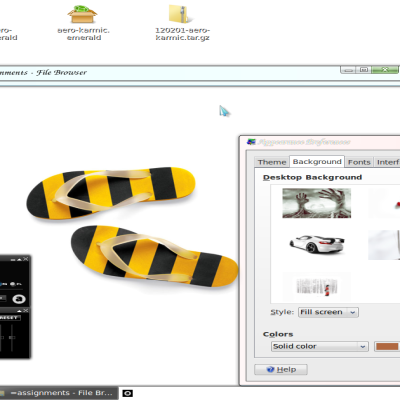
Task: Switch to the Background tab
Action: pos(317,162)
